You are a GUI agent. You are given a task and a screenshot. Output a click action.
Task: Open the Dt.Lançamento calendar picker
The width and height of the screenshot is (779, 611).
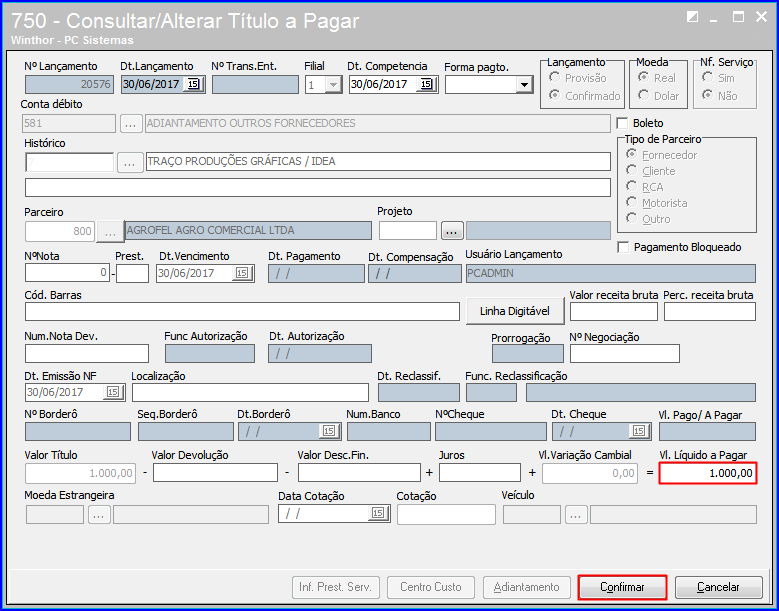[x=193, y=84]
